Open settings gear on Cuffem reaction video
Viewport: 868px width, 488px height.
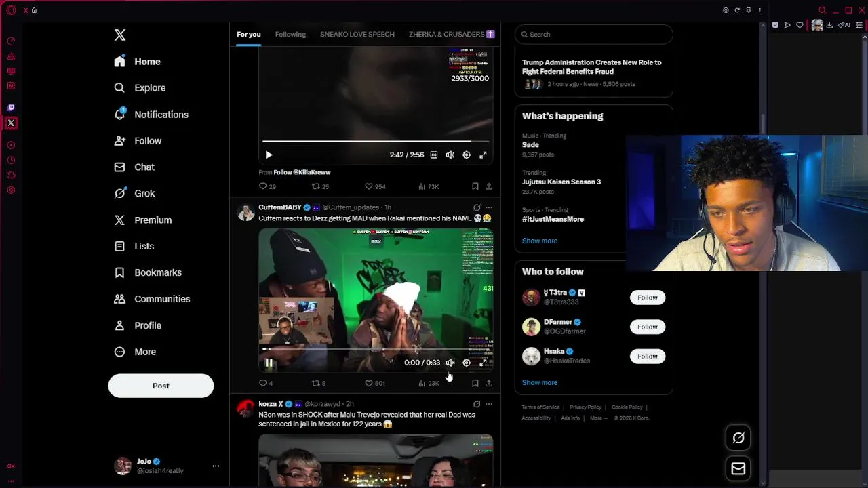click(467, 363)
